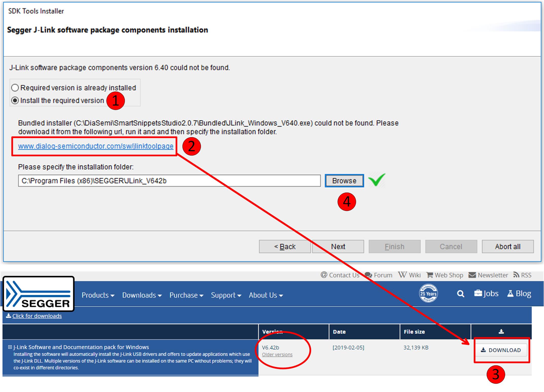
Task: Click the 'Older versions' link
Action: point(277,354)
